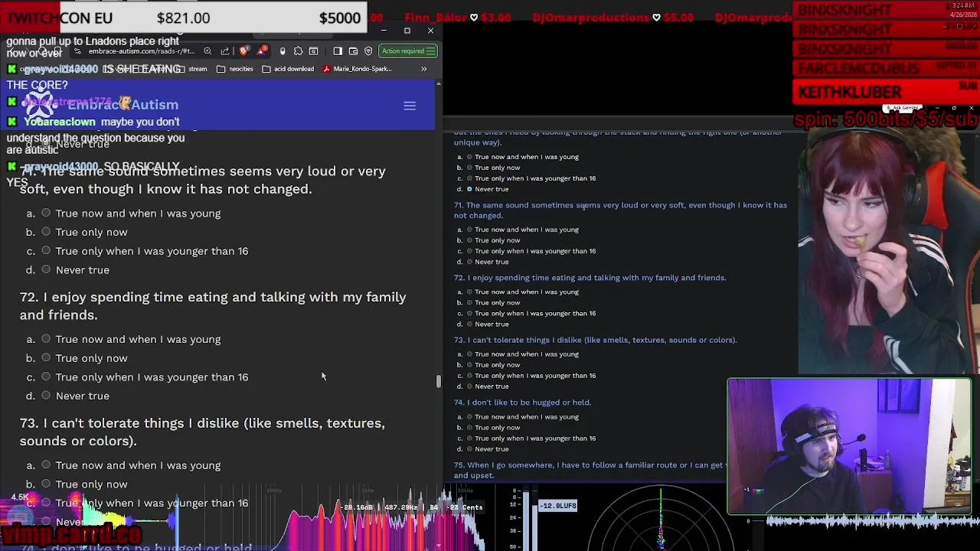Select 'True now and when I was young' for question 71, left page
The width and height of the screenshot is (980, 551).
(47, 213)
